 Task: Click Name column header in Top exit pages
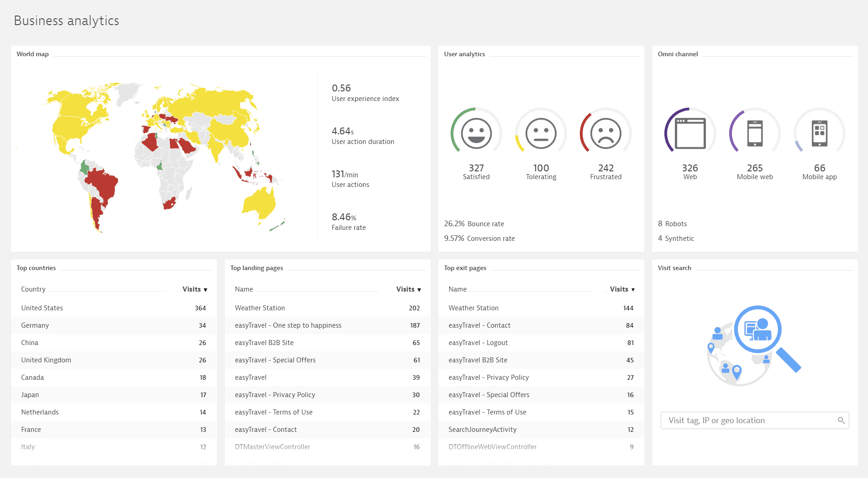pyautogui.click(x=458, y=289)
